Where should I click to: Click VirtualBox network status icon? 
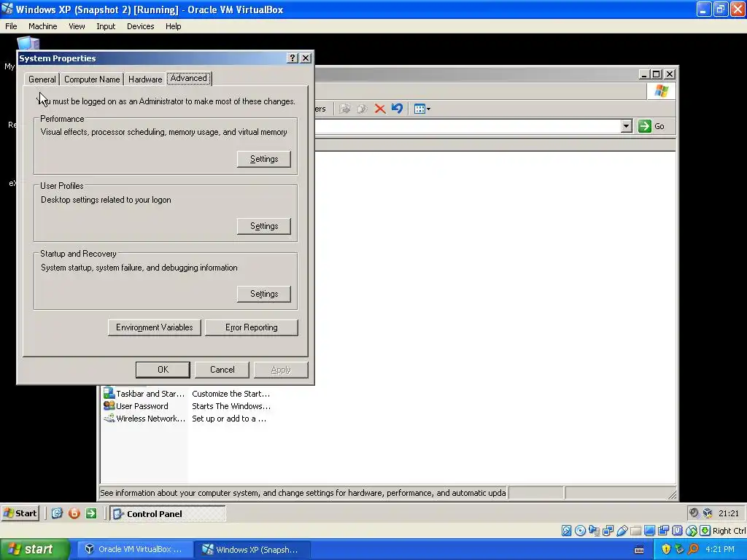click(x=608, y=531)
